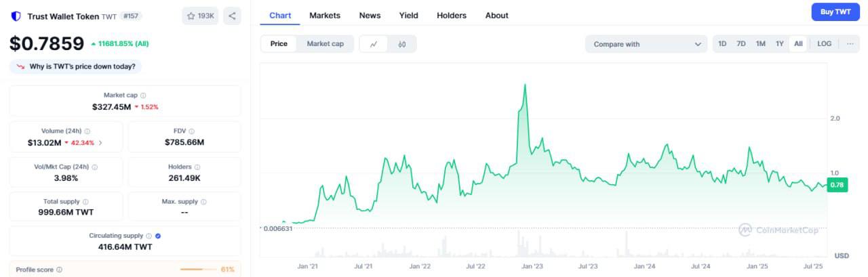The height and width of the screenshot is (277, 868).
Task: Click the Holders info icon in stats
Action: pos(198,167)
